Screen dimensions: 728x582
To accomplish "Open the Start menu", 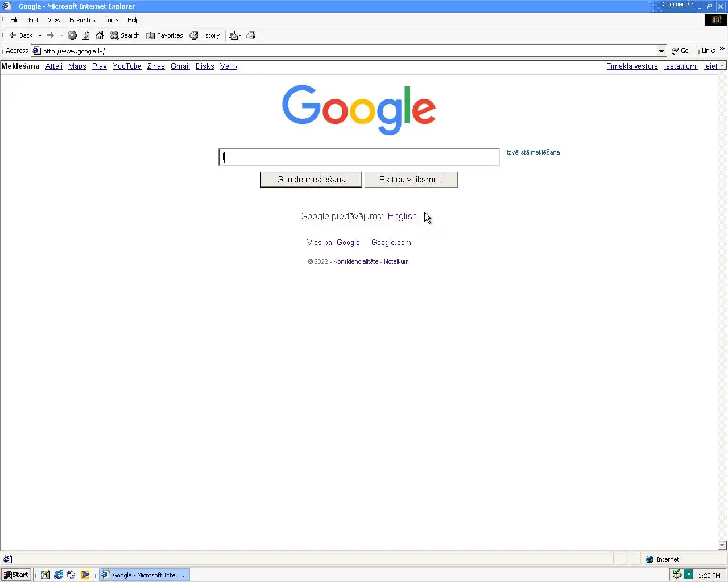I will coord(16,575).
